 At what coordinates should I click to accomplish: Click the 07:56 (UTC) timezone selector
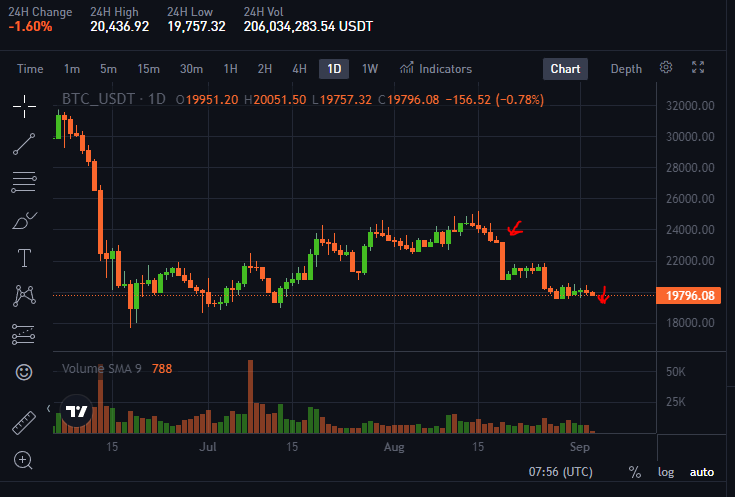click(561, 472)
